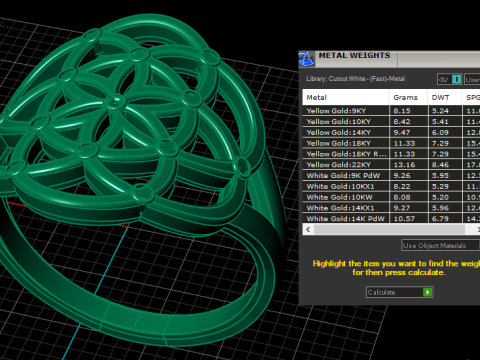Select the Yellow Gold:10KY row
Screen dimensions: 480x360
tap(391, 122)
